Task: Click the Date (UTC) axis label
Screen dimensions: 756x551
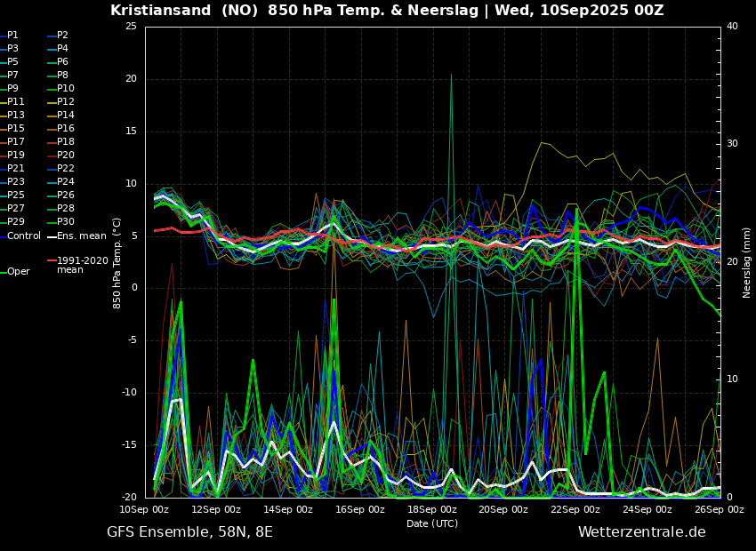Action: (x=432, y=523)
